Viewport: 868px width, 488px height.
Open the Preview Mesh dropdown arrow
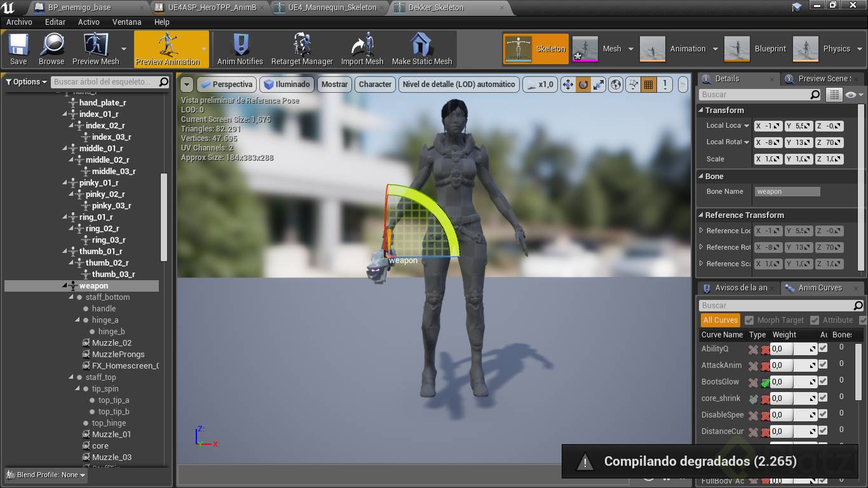click(x=123, y=49)
